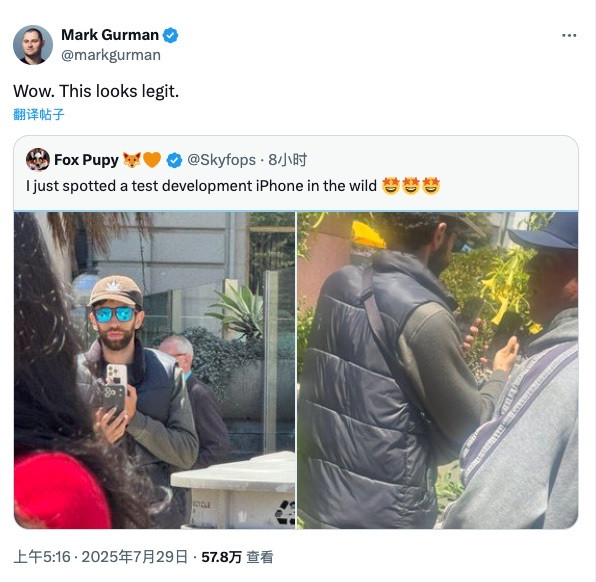Click the Fox Pupy display name
Screen dimensions: 596x582
(87, 160)
